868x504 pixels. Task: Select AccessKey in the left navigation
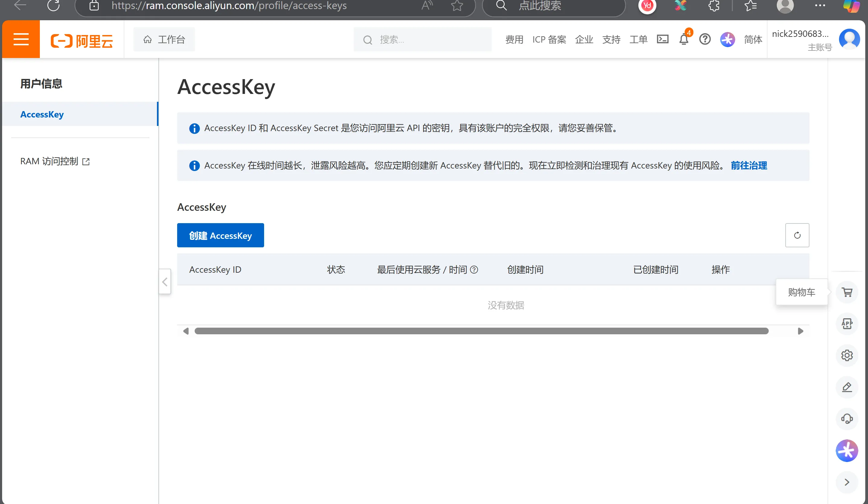point(80,114)
